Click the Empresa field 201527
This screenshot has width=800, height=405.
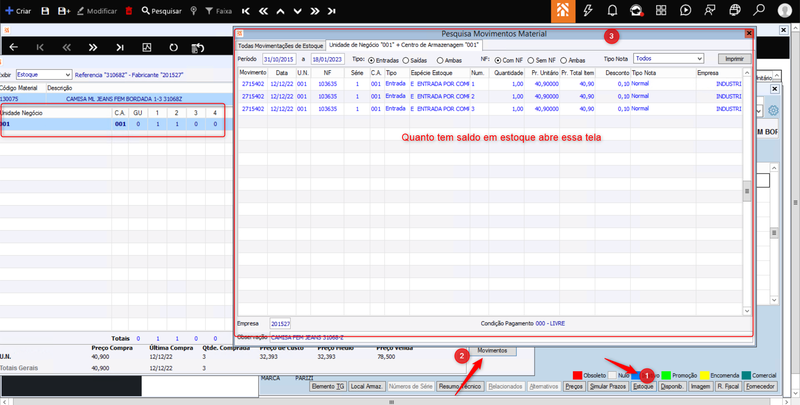(280, 324)
